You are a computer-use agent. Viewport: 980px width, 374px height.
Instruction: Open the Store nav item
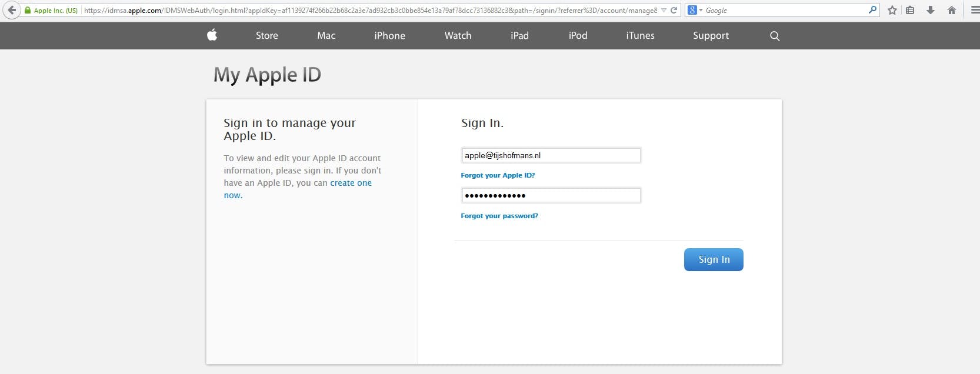click(267, 36)
